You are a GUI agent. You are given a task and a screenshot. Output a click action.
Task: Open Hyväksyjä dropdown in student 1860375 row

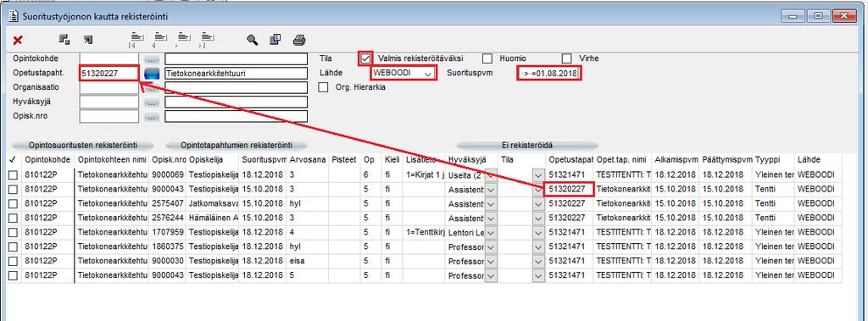coord(490,246)
